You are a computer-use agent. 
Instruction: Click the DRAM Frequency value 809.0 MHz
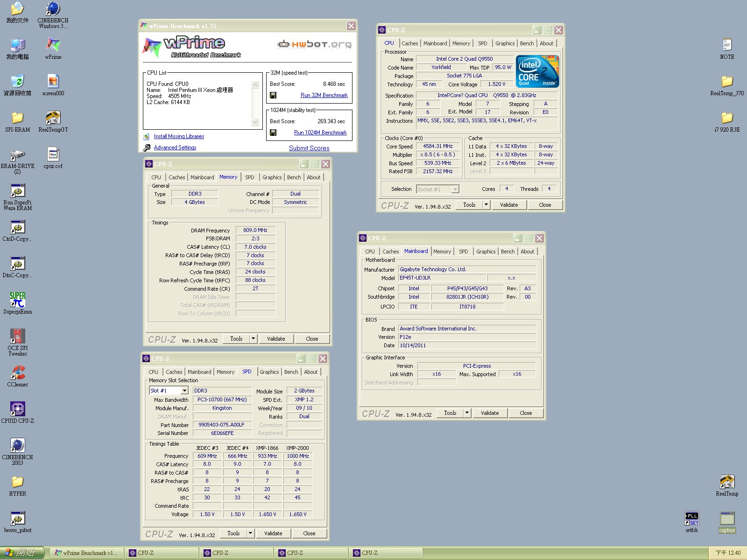(255, 230)
